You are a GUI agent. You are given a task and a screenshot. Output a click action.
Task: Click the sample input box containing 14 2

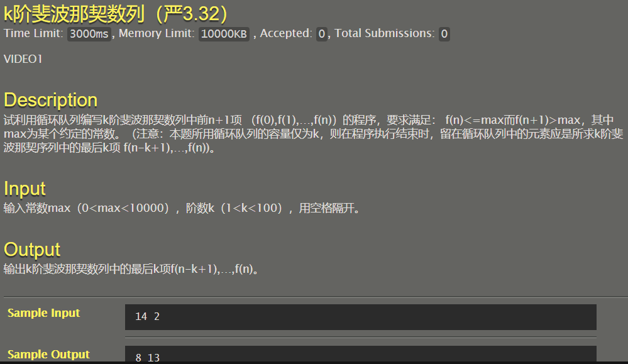point(360,317)
